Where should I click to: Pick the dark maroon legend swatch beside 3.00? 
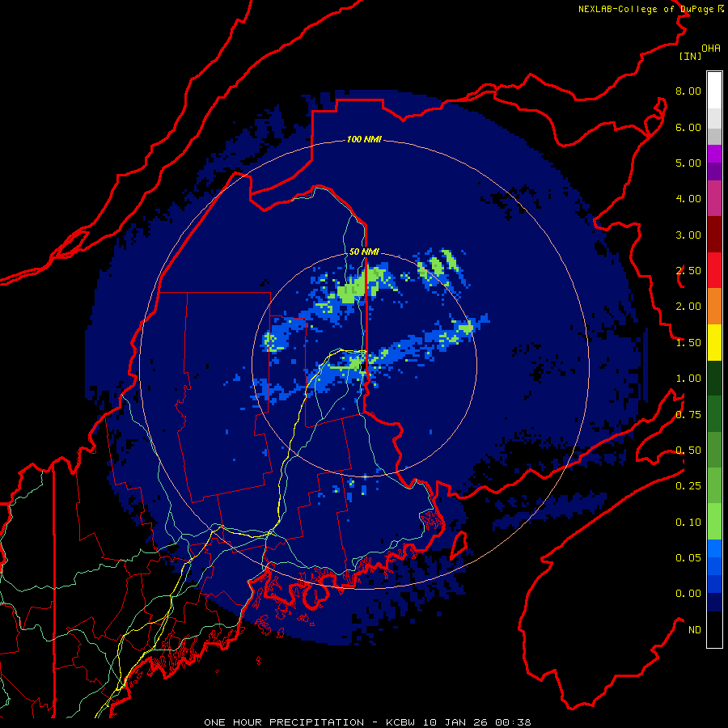[x=714, y=235]
